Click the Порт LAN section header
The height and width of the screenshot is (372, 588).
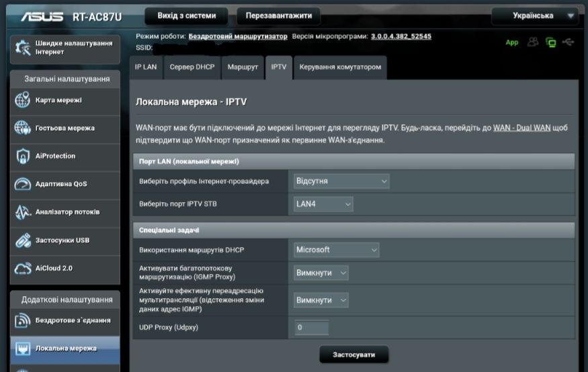(x=353, y=161)
